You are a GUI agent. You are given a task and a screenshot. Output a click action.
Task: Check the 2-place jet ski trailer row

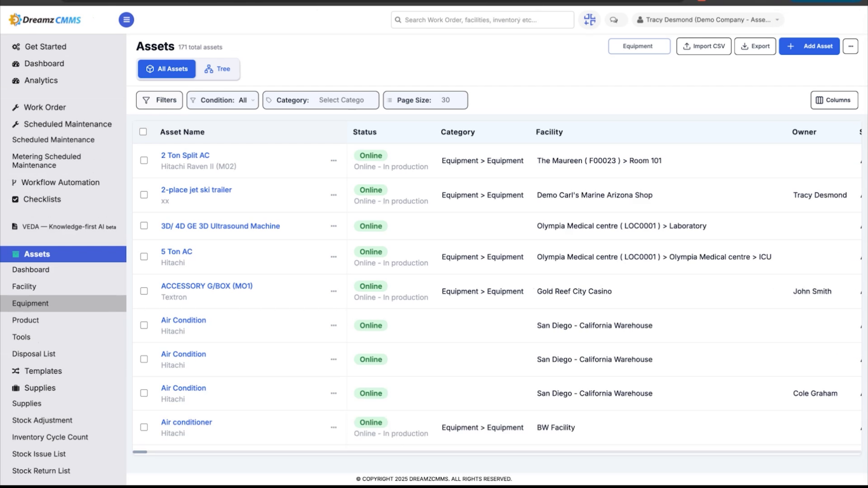144,194
